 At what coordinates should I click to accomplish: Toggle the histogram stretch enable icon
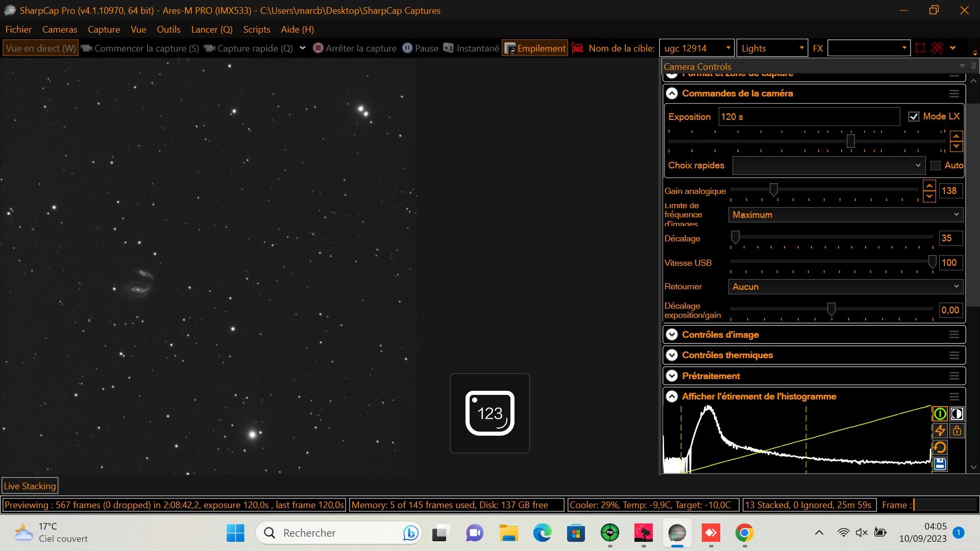tap(940, 414)
